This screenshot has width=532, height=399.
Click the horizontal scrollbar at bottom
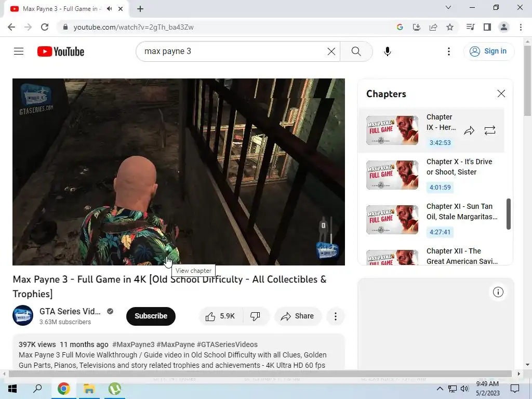(260, 374)
